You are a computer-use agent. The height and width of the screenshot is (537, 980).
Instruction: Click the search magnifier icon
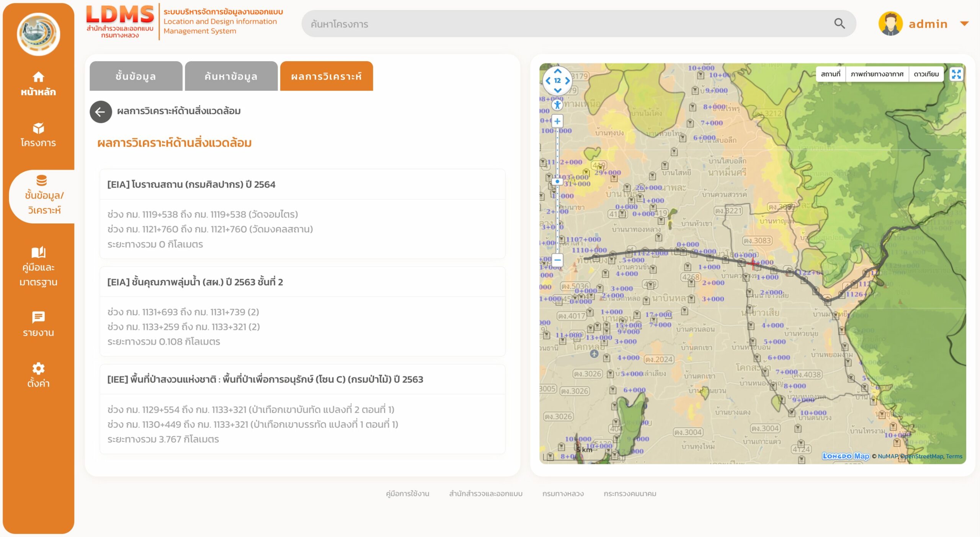click(x=839, y=24)
